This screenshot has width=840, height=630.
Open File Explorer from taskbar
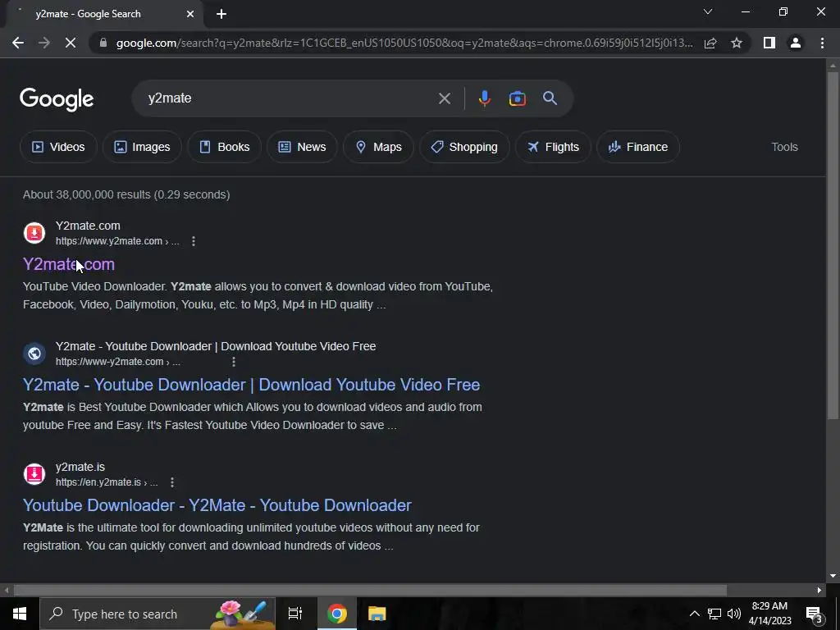coord(377,614)
